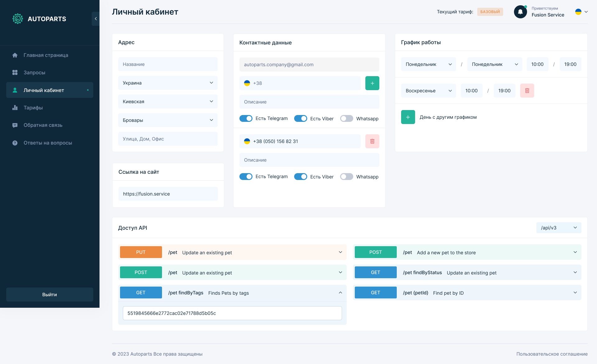Click the add phone number plus button
Image resolution: width=597 pixels, height=364 pixels.
[x=372, y=83]
